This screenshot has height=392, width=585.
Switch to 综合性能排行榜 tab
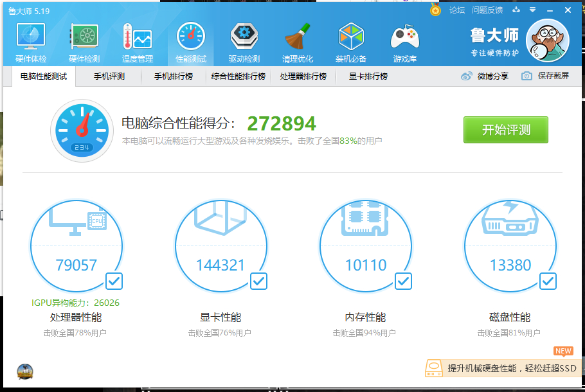click(x=239, y=76)
